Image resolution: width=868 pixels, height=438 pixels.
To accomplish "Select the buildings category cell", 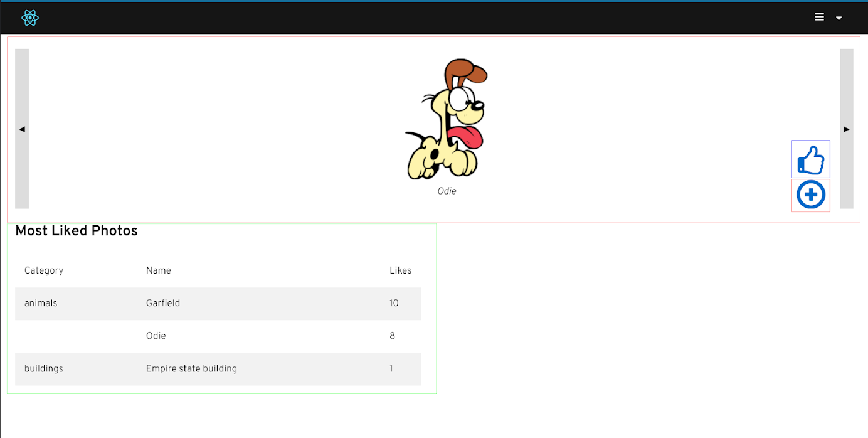I will [x=44, y=368].
